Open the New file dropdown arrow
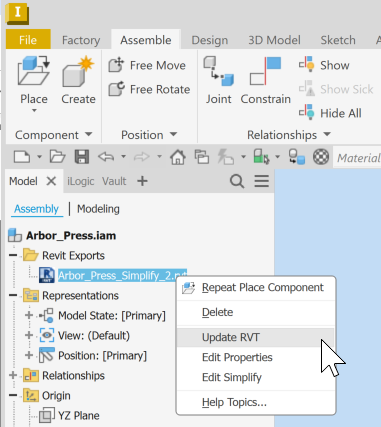The width and height of the screenshot is (381, 427). pos(39,157)
